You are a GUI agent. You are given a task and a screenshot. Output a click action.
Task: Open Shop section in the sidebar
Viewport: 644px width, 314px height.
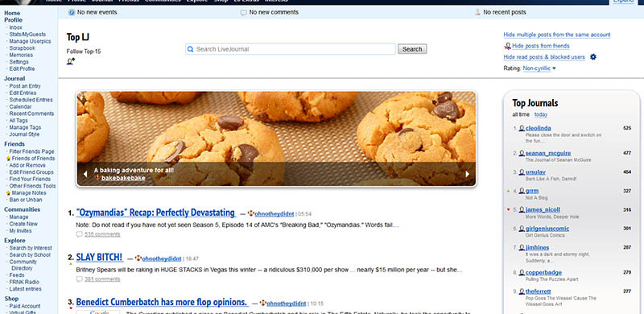[11, 300]
